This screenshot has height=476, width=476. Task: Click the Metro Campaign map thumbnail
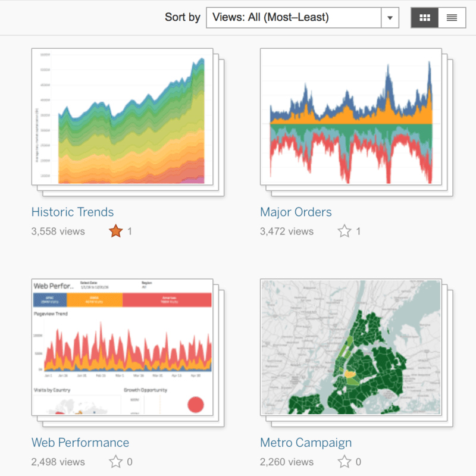click(351, 347)
